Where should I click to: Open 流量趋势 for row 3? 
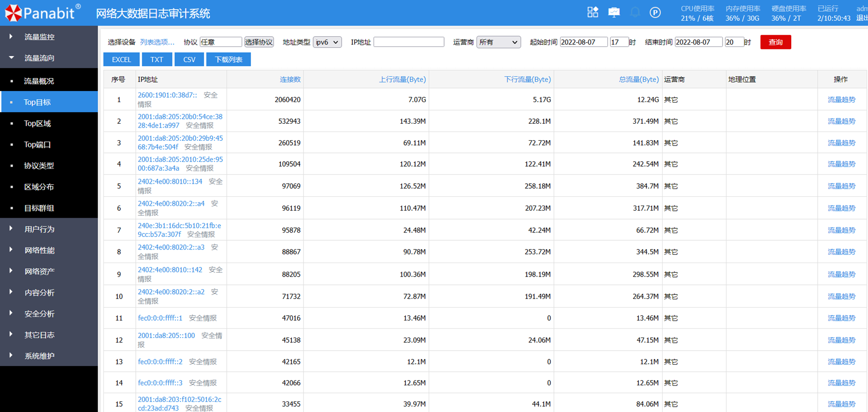click(841, 143)
